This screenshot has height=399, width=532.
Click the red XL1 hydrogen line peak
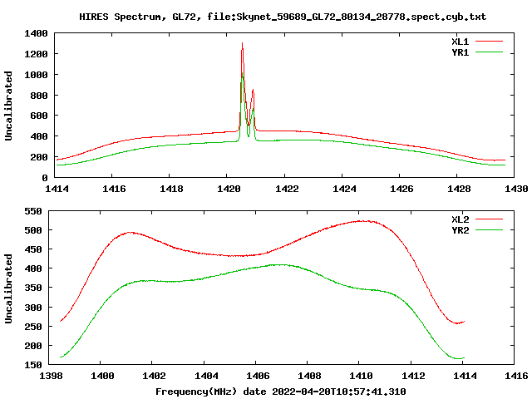pos(242,44)
